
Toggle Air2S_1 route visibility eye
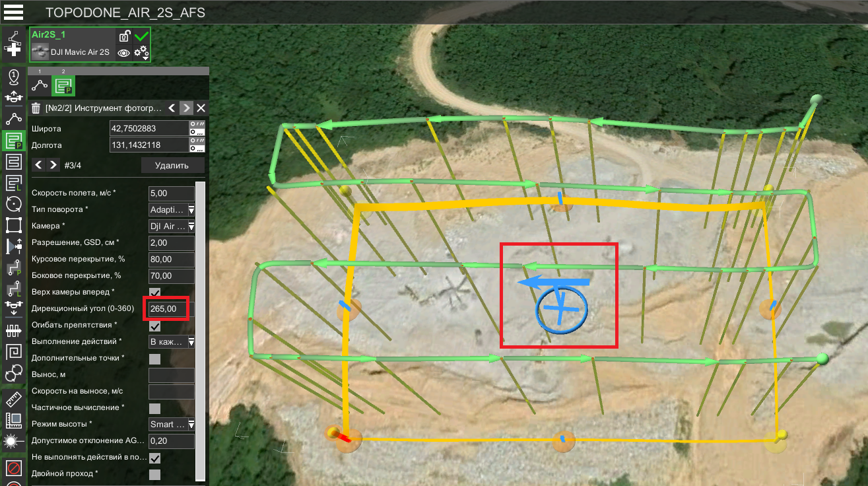(x=123, y=53)
